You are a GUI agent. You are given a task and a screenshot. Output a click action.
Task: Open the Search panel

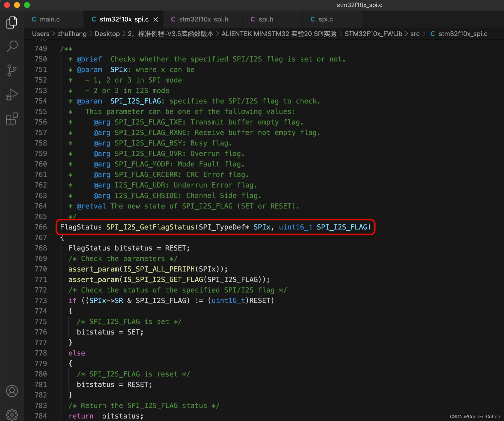12,46
